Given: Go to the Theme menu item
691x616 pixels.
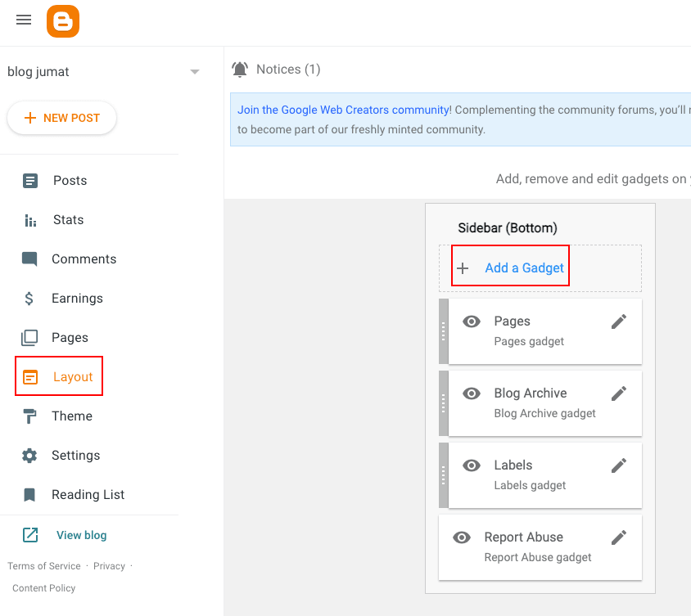Looking at the screenshot, I should [71, 416].
